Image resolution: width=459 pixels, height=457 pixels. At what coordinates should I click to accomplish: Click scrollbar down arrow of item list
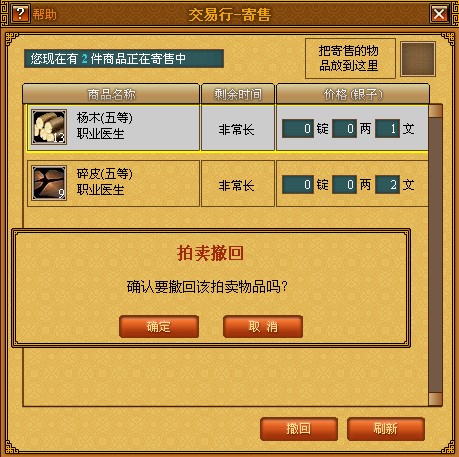[435, 399]
